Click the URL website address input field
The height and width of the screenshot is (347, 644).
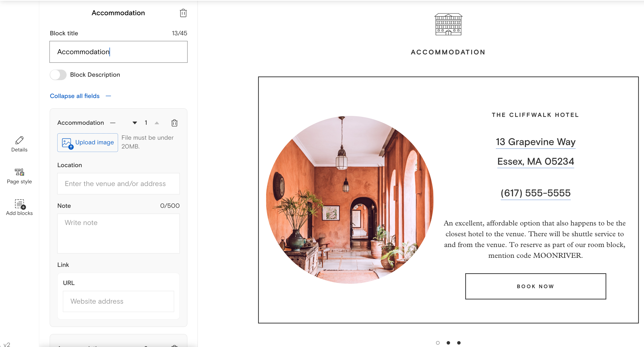pyautogui.click(x=119, y=301)
